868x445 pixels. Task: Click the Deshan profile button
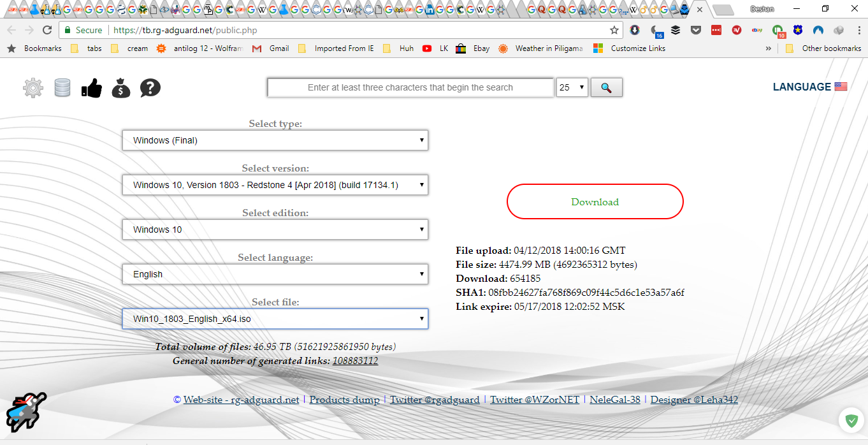coord(762,9)
